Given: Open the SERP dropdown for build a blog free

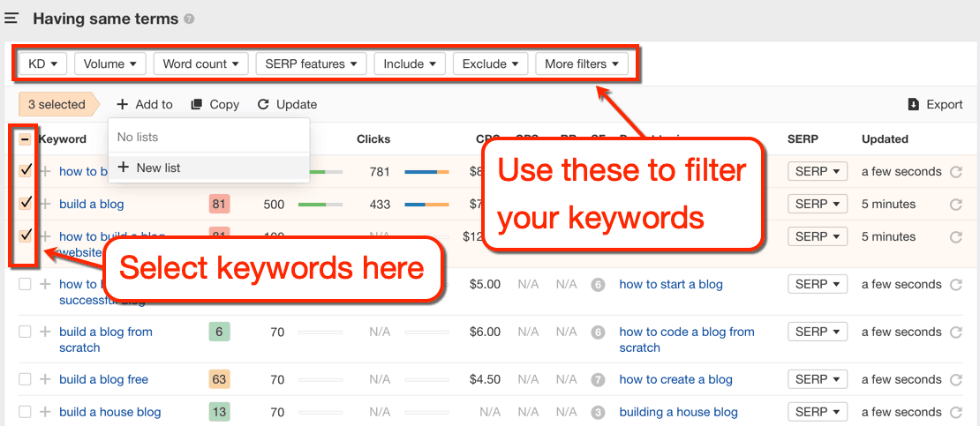Looking at the screenshot, I should [818, 379].
